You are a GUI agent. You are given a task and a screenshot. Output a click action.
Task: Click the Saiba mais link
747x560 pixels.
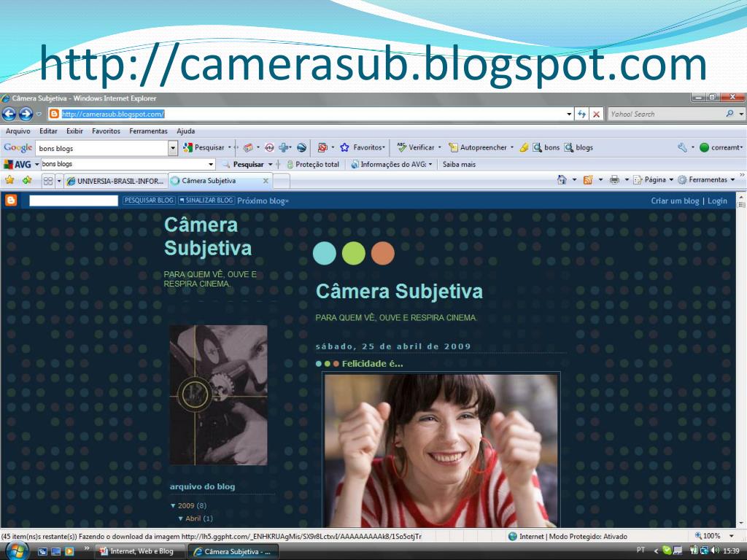(x=459, y=164)
